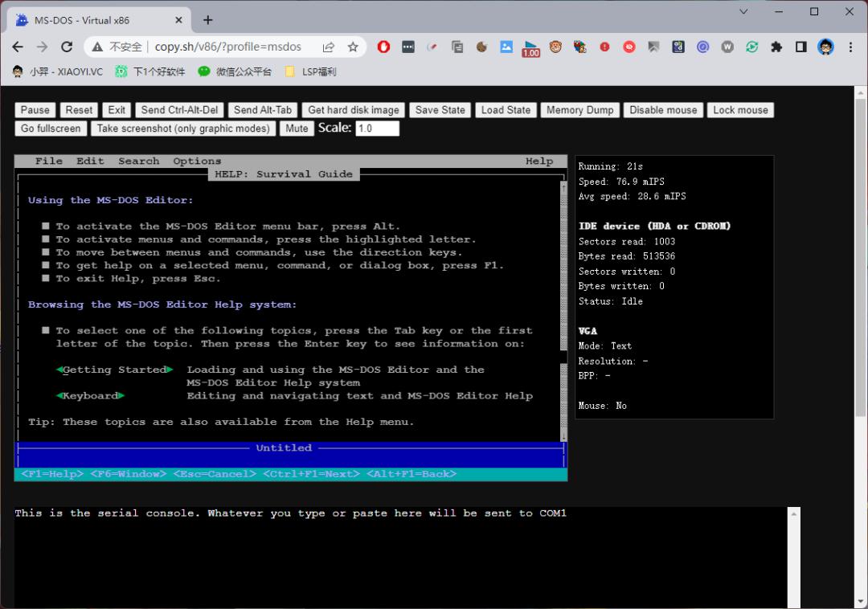Lock the mouse to the emulator
Screen dimensions: 868x609
740,110
